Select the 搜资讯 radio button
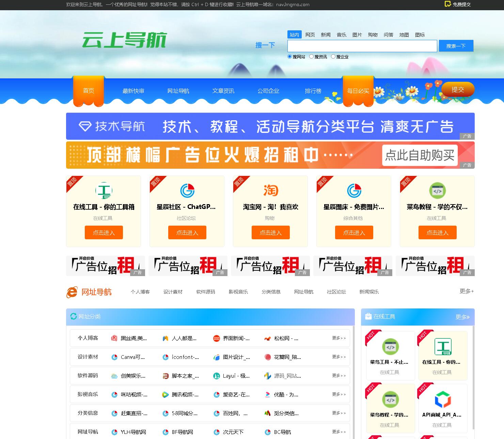504x439 pixels. coord(311,57)
